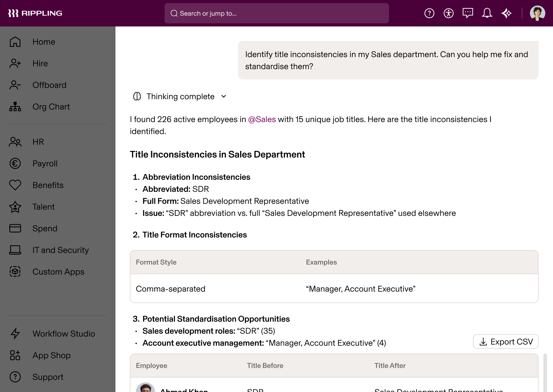This screenshot has width=553, height=392.
Task: Open the AI assistant sparkle icon
Action: [507, 13]
